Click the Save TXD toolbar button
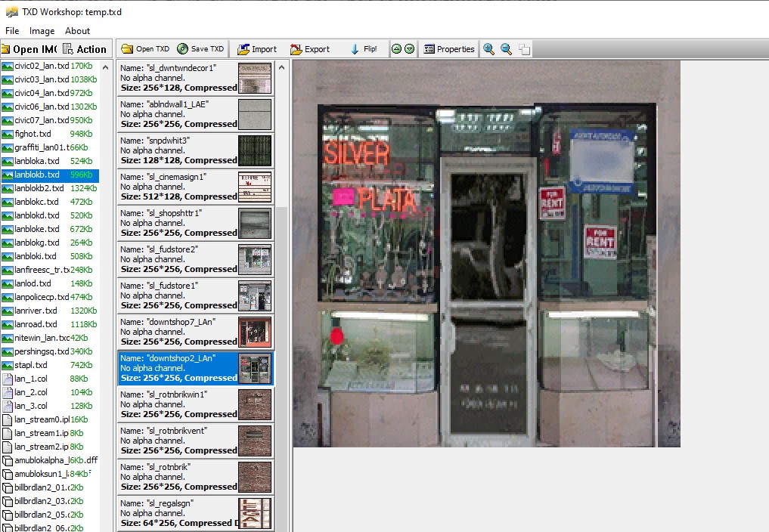Screen dimensions: 769x532 coord(200,49)
